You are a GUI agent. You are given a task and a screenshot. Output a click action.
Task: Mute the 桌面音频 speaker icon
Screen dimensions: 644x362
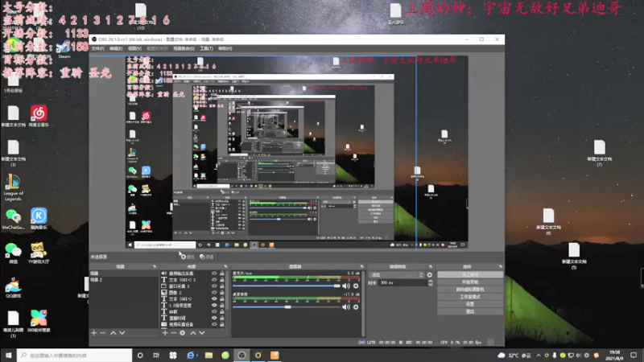[346, 307]
